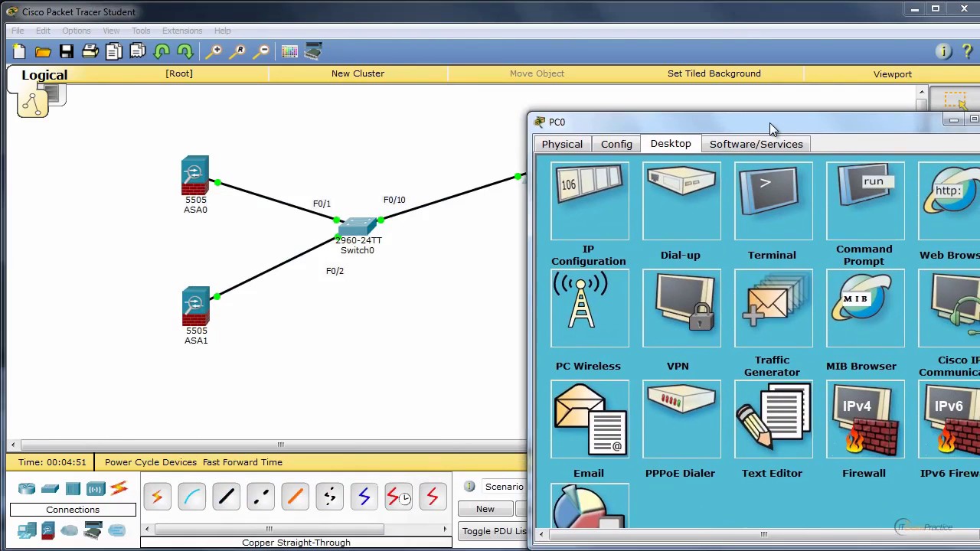Viewport: 980px width, 551px height.
Task: Open Dial-up app on PC0 desktop
Action: [x=681, y=201]
